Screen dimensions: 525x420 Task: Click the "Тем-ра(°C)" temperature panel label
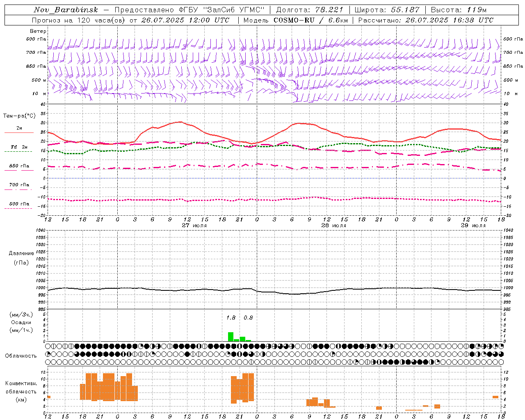19,116
